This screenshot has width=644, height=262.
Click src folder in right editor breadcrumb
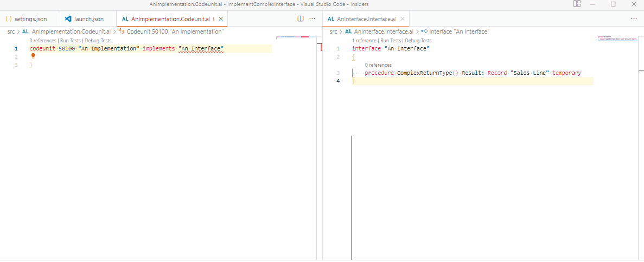[334, 31]
